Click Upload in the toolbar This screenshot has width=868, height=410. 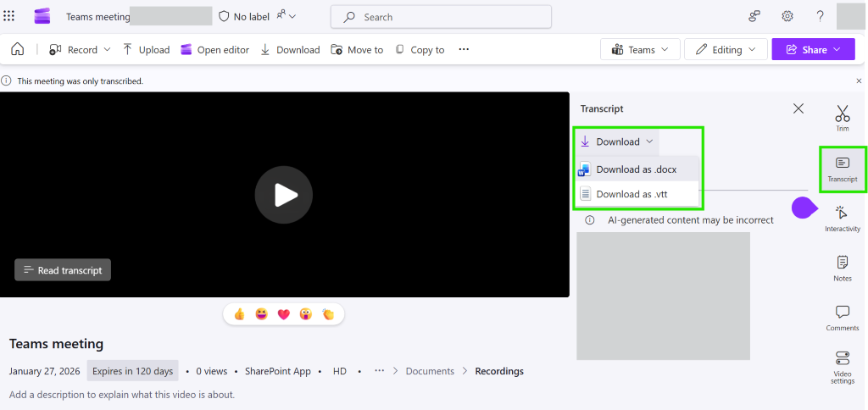tap(146, 50)
